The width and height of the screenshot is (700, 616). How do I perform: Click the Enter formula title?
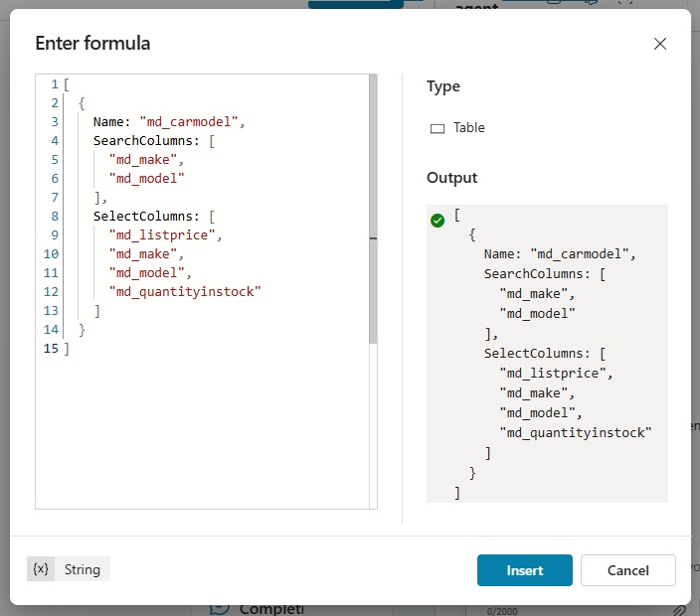click(92, 44)
